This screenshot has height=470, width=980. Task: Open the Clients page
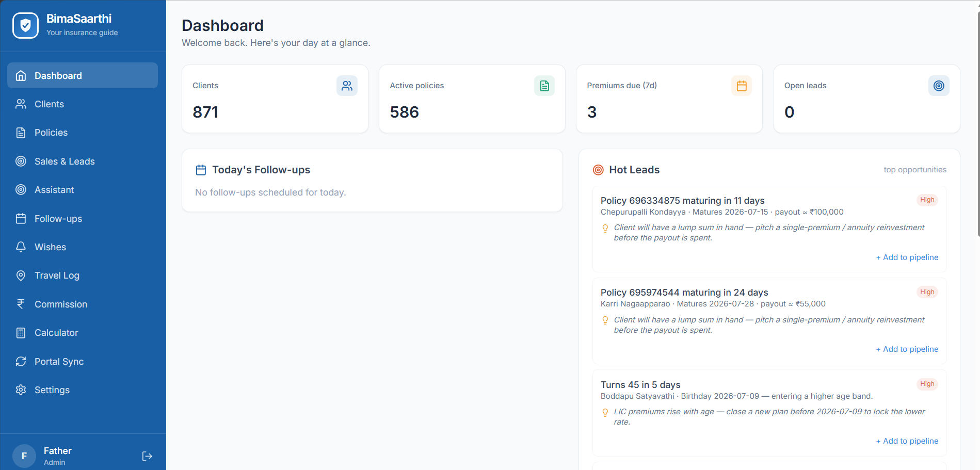pyautogui.click(x=83, y=104)
